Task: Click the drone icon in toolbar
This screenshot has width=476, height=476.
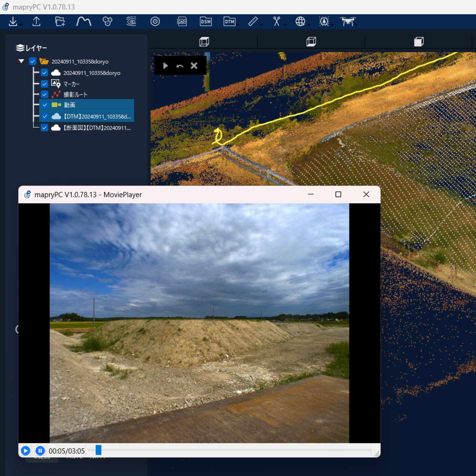Action: point(348,22)
